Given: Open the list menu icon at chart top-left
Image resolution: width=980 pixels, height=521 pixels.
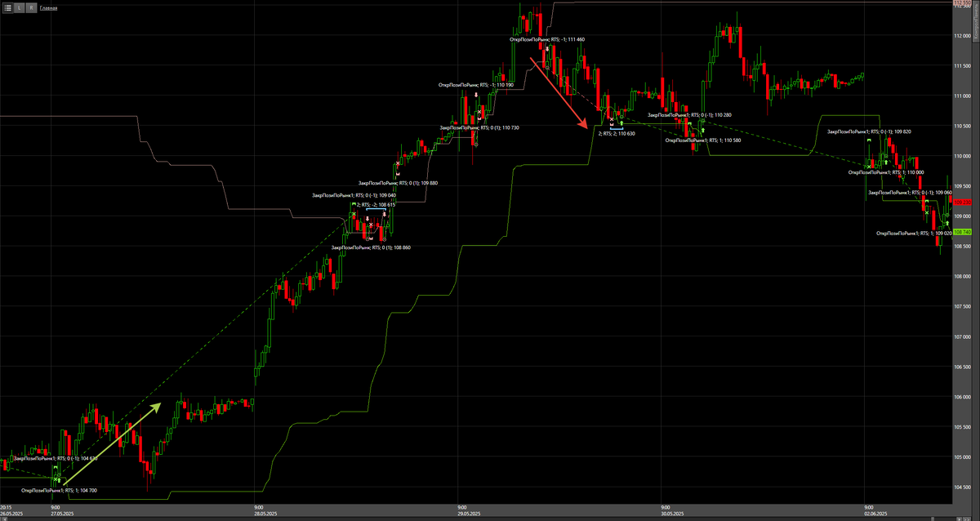Looking at the screenshot, I should 7,7.
